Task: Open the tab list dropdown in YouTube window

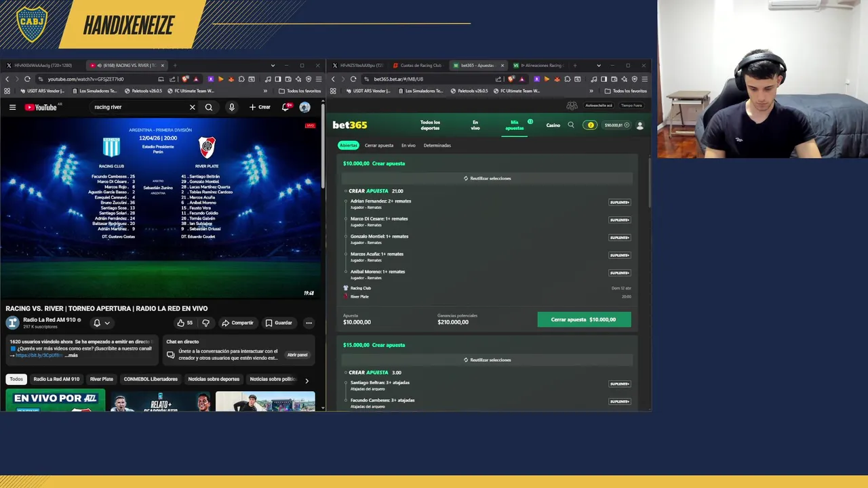Action: tap(273, 66)
